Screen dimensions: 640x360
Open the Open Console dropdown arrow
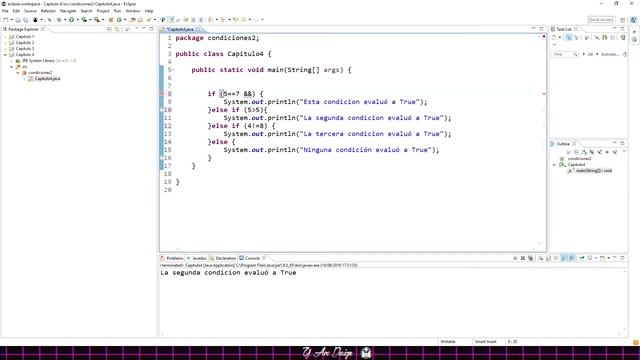click(609, 258)
